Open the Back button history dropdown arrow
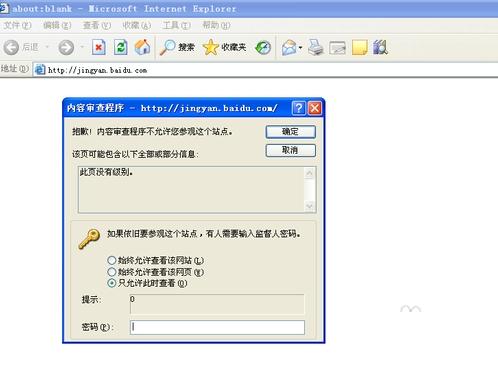The image size is (498, 372). (47, 47)
